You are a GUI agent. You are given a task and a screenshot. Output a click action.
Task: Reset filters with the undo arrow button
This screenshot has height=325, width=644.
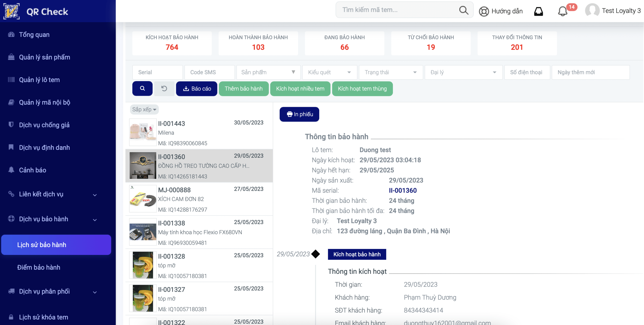[164, 88]
